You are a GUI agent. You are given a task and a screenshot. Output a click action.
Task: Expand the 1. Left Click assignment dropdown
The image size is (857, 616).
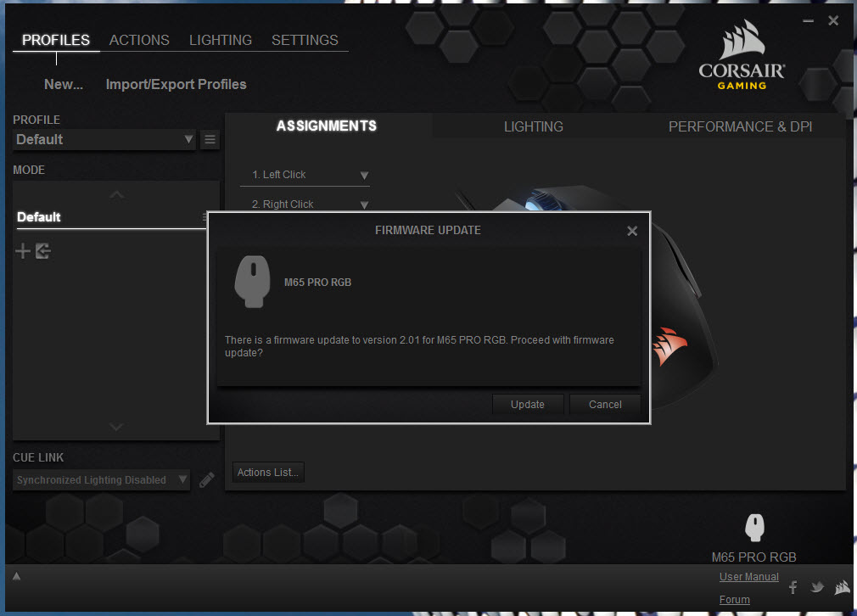coord(305,175)
